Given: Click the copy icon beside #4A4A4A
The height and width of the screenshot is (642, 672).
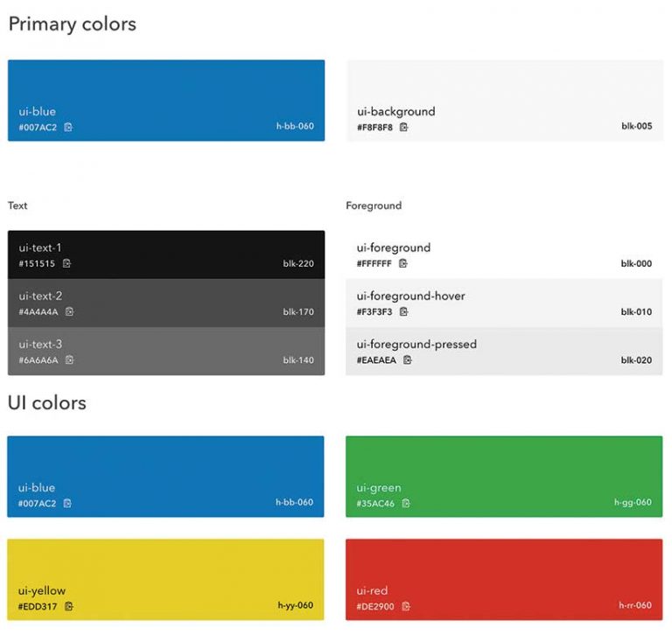Looking at the screenshot, I should (70, 311).
